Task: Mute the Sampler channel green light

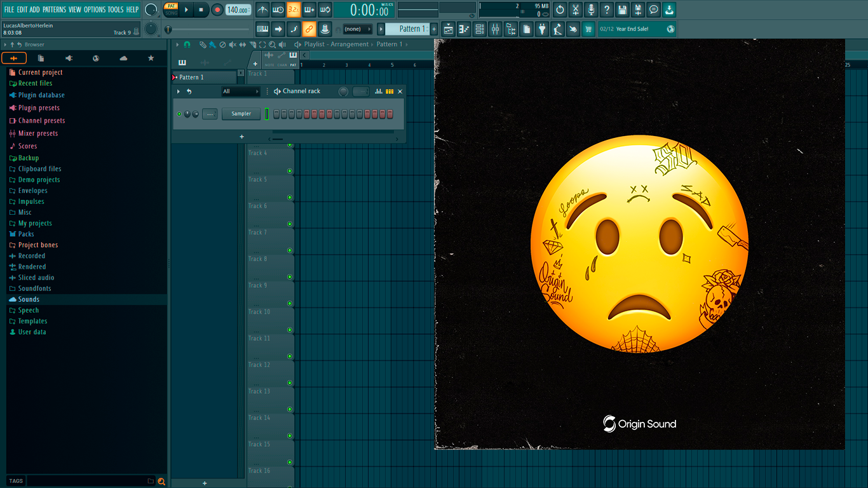Action: (x=179, y=114)
